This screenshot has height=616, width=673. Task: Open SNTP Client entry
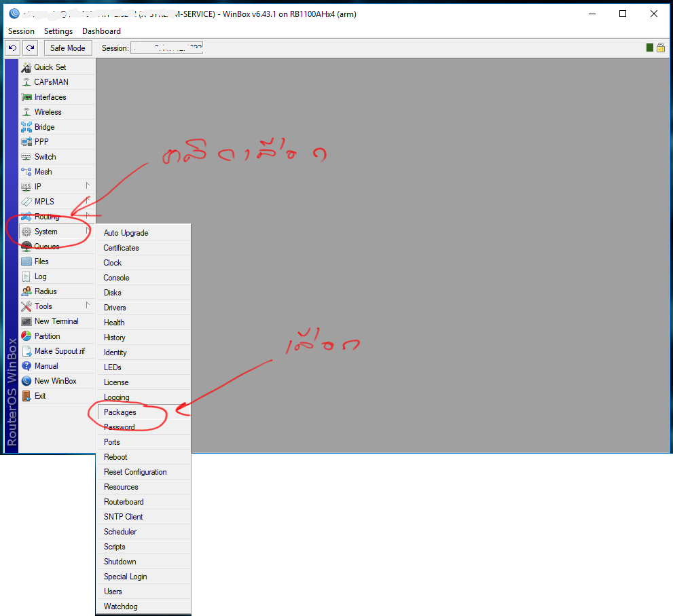coord(144,517)
